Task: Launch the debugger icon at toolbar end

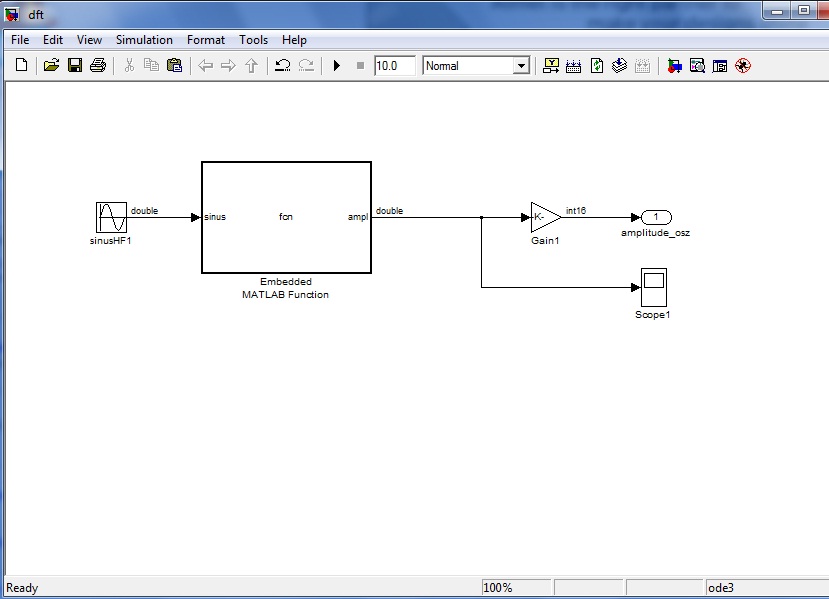Action: (743, 66)
